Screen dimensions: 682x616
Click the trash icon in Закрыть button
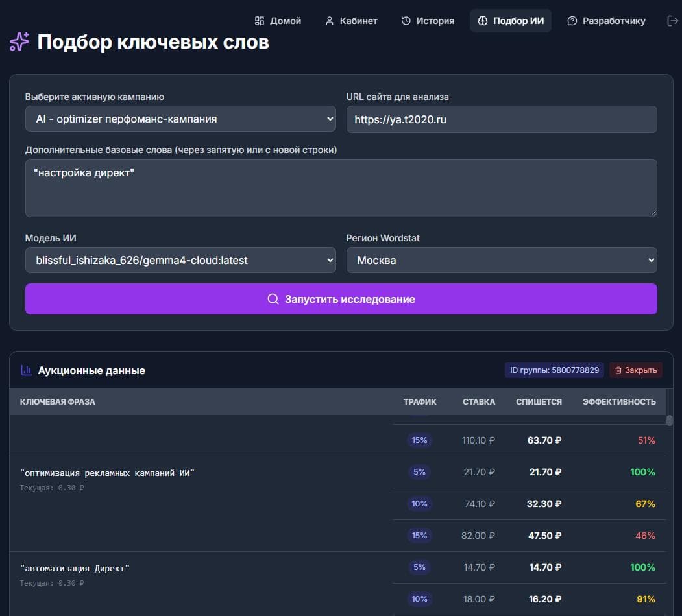point(618,370)
